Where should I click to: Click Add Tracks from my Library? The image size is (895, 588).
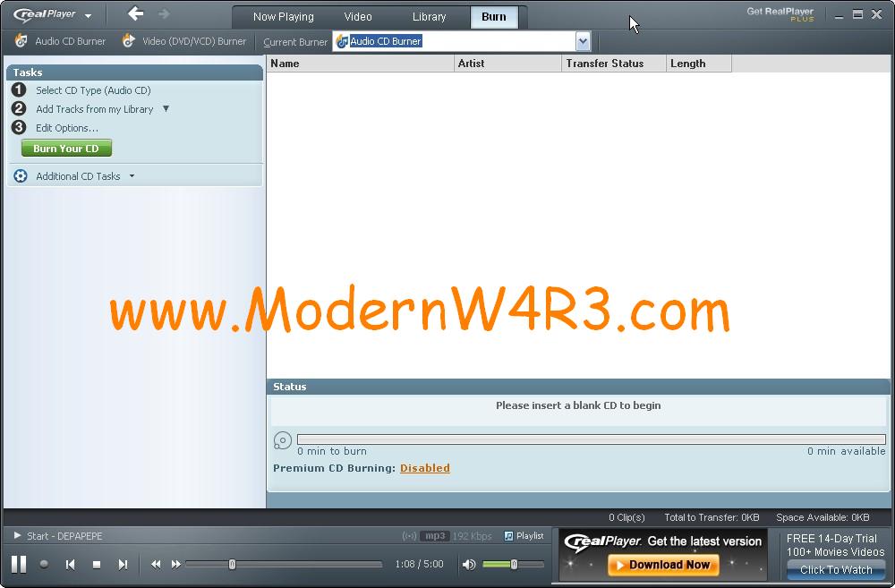click(x=94, y=109)
